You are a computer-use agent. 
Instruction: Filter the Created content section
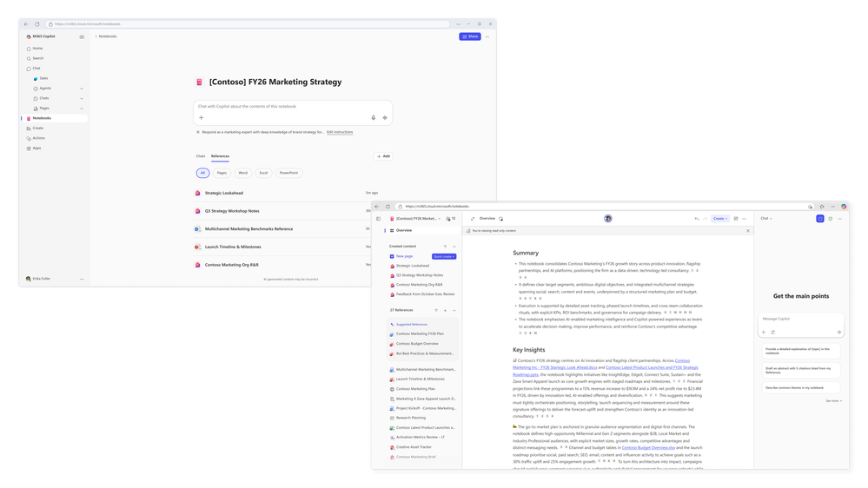(x=445, y=247)
